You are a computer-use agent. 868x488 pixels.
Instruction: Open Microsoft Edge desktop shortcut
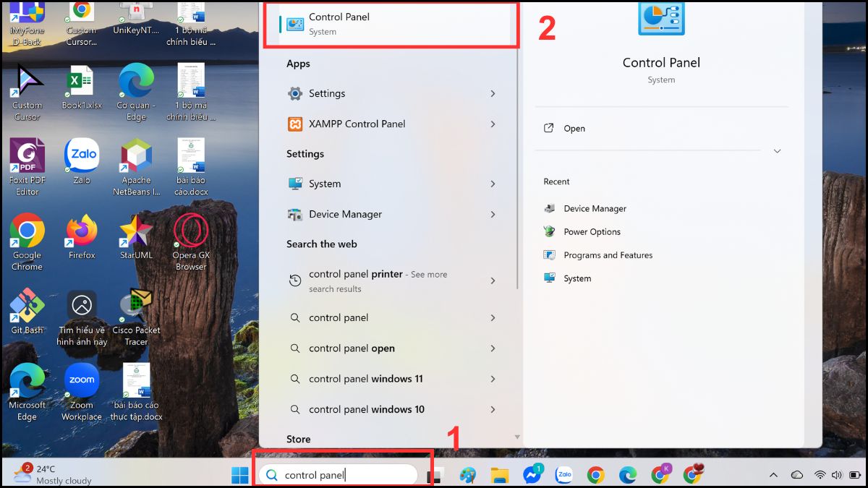tap(27, 392)
